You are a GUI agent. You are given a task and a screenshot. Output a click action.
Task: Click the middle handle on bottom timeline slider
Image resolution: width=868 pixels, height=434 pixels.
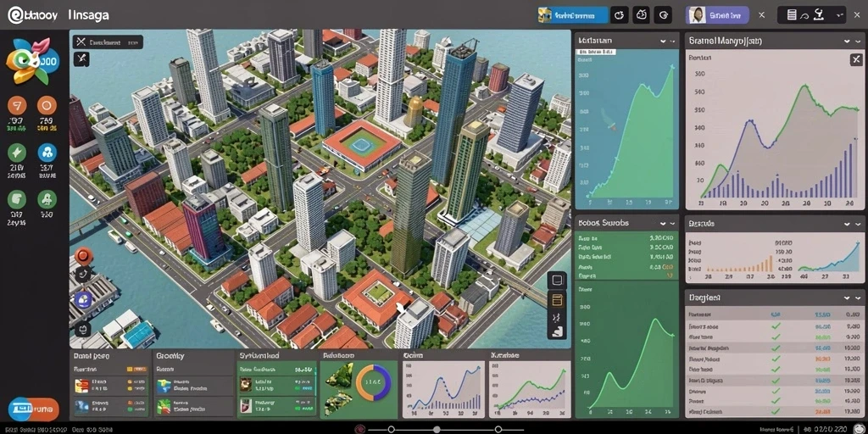pyautogui.click(x=437, y=430)
